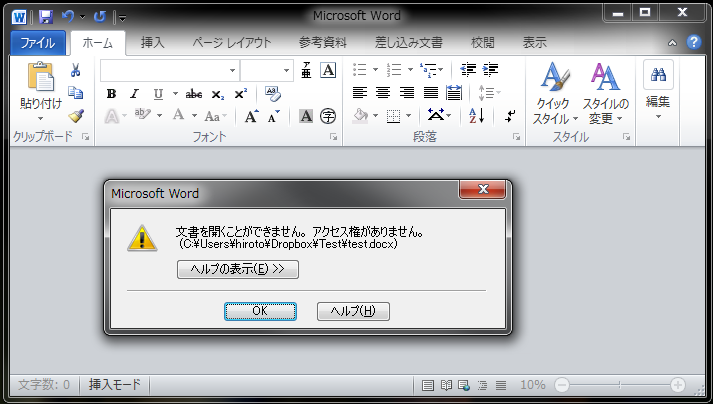Select Center alignment

pos(383,93)
